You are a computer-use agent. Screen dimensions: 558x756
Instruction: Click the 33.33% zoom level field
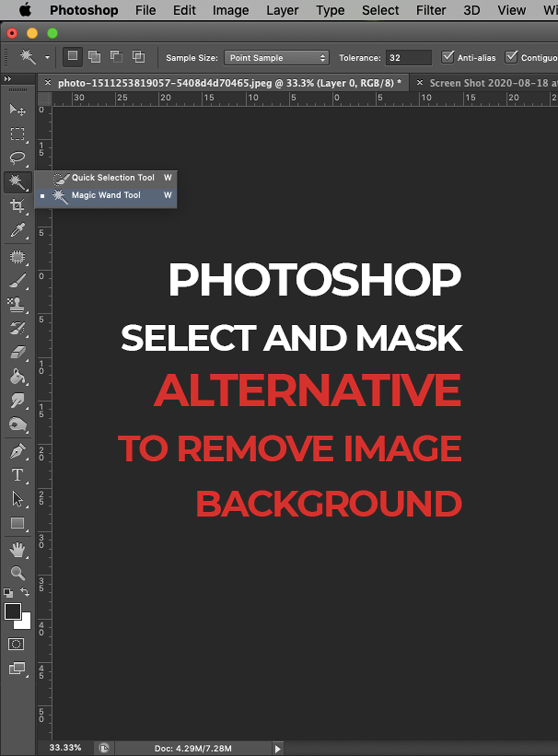[x=65, y=748]
